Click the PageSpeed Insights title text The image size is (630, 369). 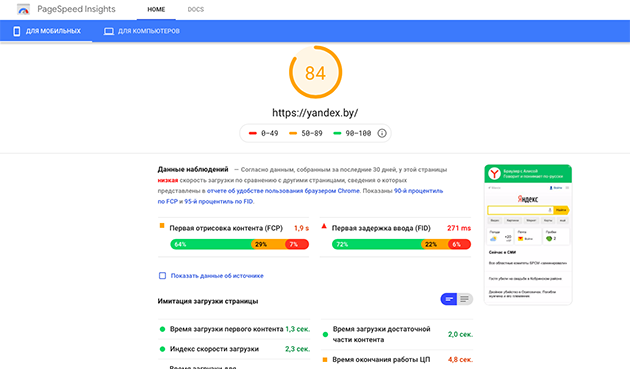pos(76,9)
